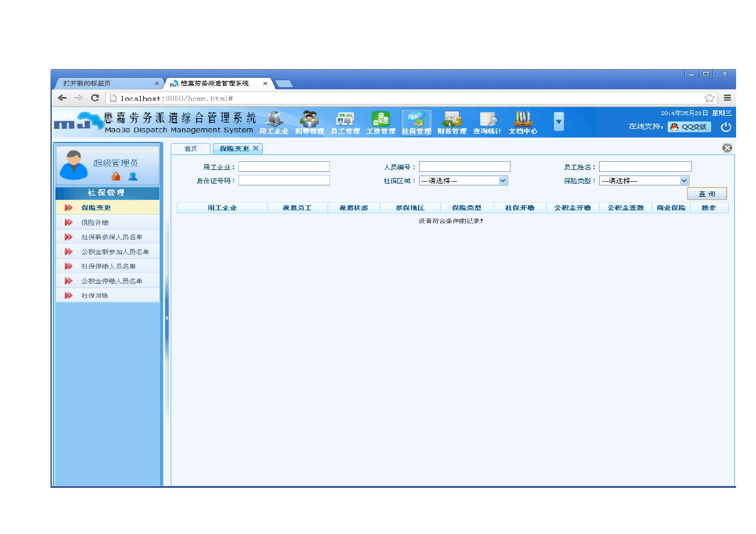Click the 超级管理员 user name text
Image resolution: width=756 pixels, height=534 pixels.
(x=116, y=163)
